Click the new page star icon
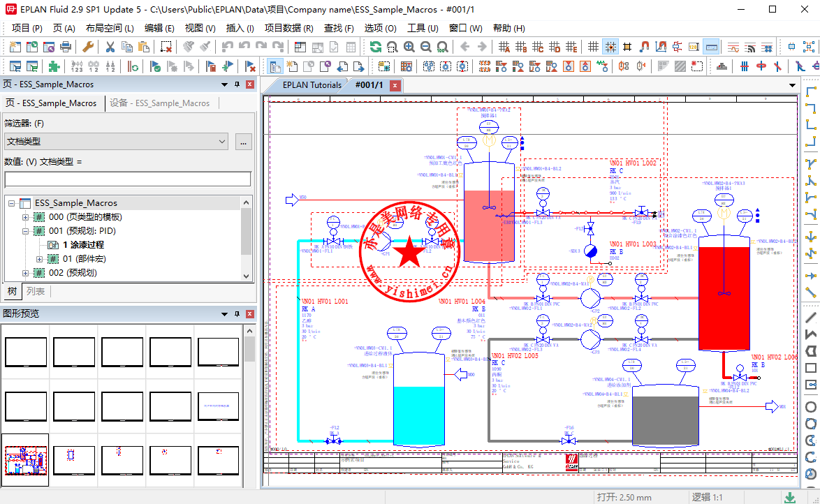 pos(292,66)
